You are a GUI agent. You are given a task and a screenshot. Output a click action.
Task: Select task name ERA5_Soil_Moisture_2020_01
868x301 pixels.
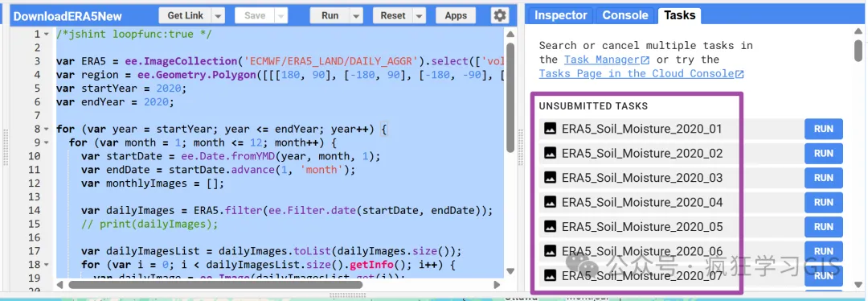642,129
